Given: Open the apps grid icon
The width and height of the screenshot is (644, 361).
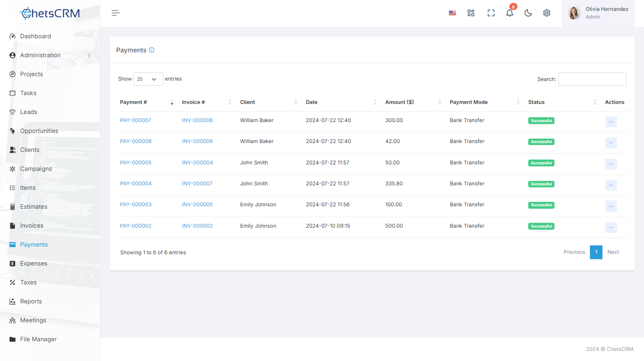Looking at the screenshot, I should (x=471, y=13).
